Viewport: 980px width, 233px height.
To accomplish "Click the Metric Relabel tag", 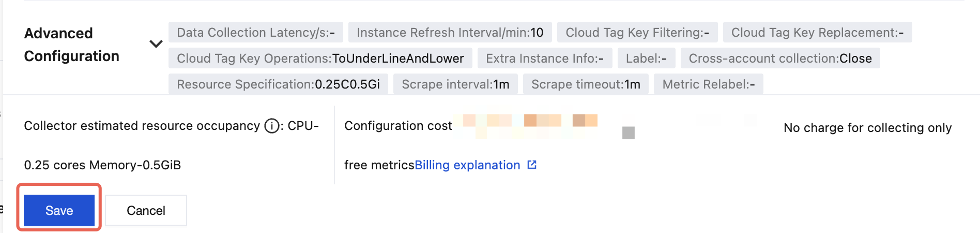I will point(708,84).
